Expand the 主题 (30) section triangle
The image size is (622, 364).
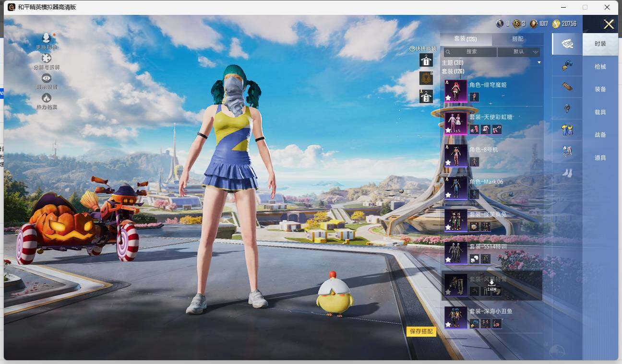(x=539, y=63)
